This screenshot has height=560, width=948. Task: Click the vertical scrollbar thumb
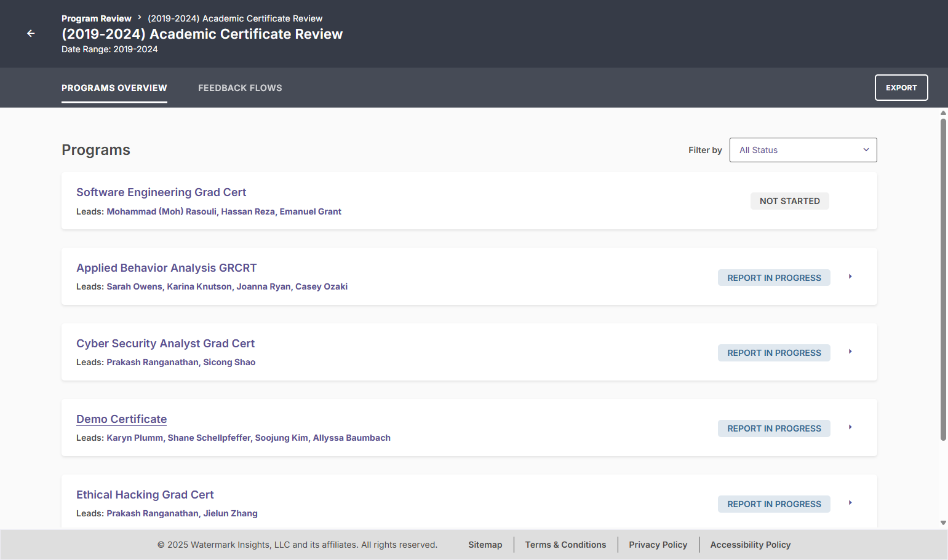[x=943, y=280]
